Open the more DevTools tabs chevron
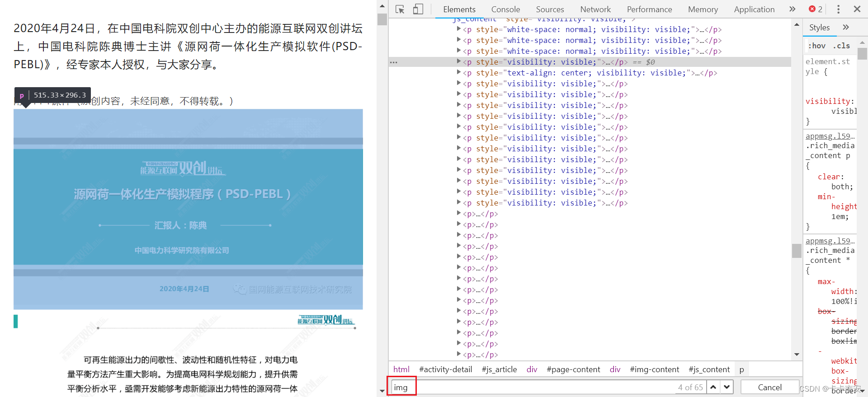 792,9
